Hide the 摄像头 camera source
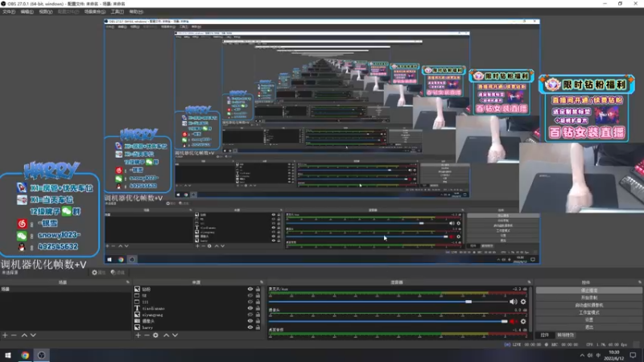Viewport: 644px width, 362px height. pos(250,321)
